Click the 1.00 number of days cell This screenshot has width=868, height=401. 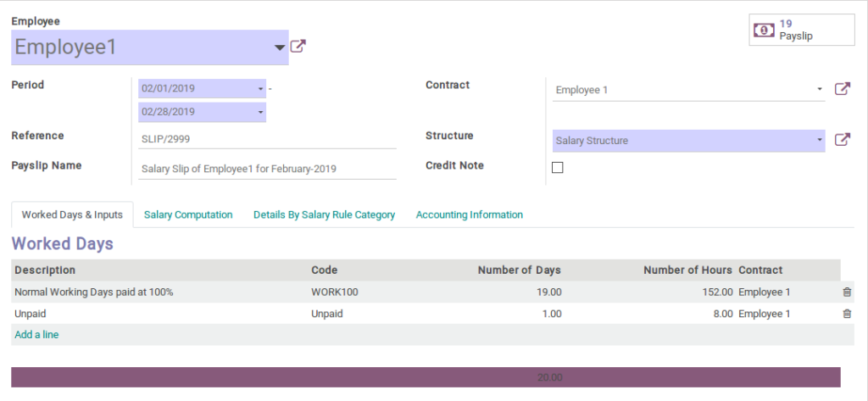pyautogui.click(x=551, y=314)
